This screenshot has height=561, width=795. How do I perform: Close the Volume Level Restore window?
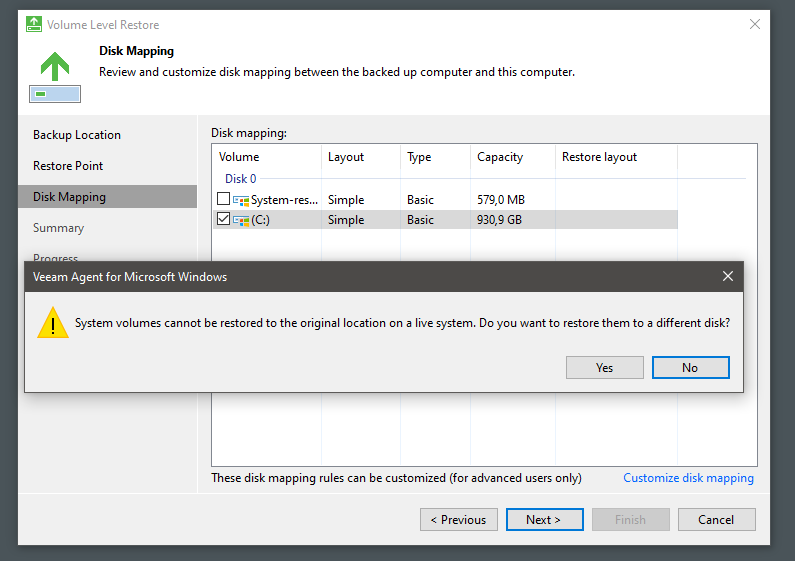click(752, 24)
